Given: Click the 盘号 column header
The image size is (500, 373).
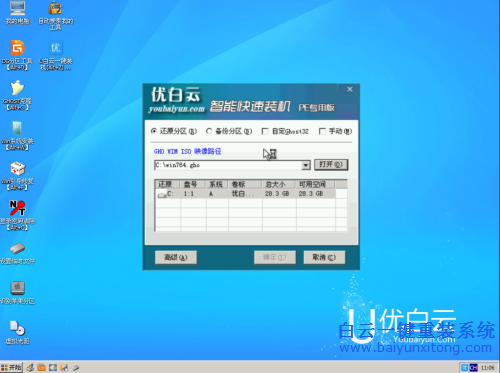Looking at the screenshot, I should [193, 184].
